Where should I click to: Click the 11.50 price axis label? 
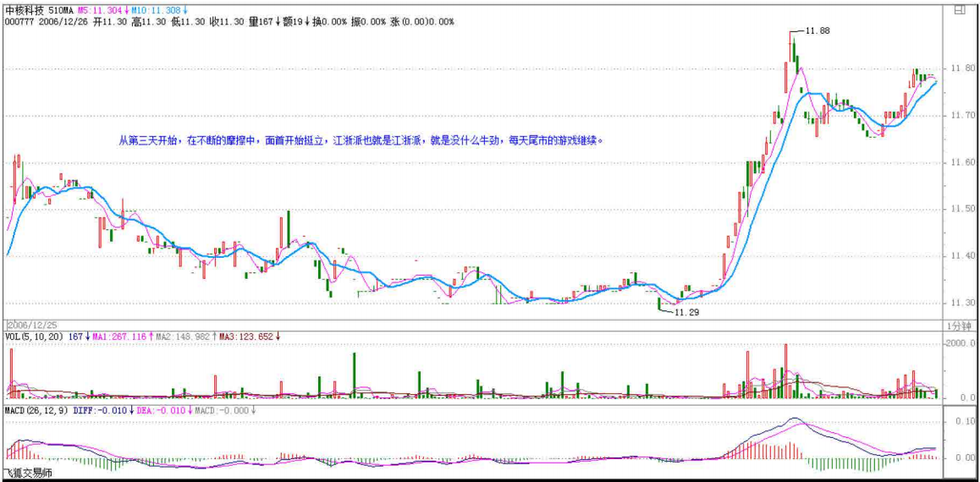[x=961, y=209]
